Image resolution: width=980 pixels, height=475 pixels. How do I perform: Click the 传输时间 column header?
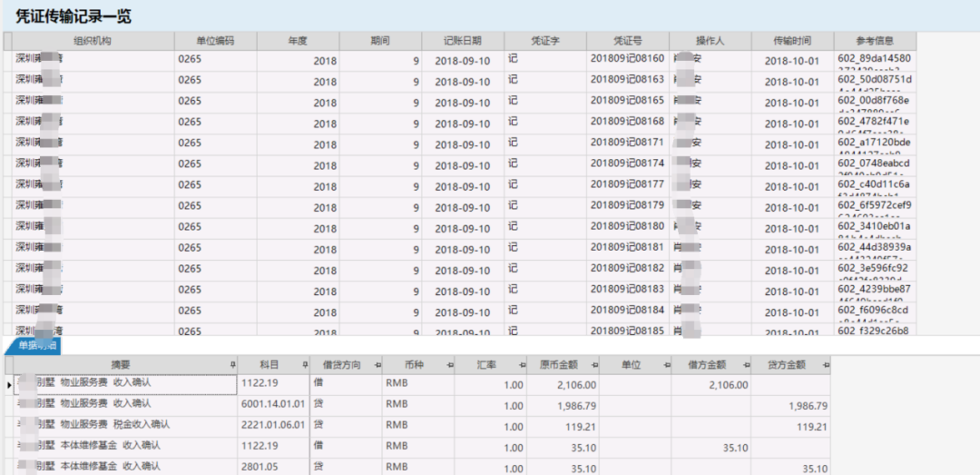click(792, 41)
